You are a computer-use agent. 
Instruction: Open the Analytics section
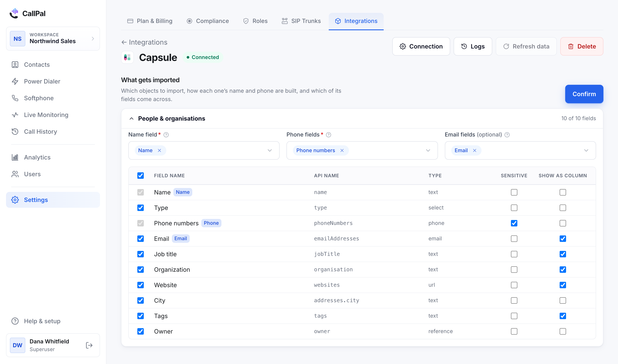[x=53, y=157]
